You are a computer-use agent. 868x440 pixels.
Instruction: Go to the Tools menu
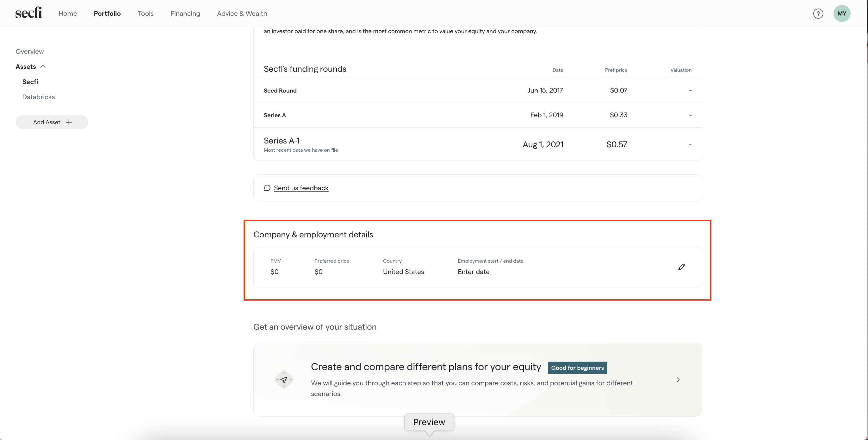point(145,14)
